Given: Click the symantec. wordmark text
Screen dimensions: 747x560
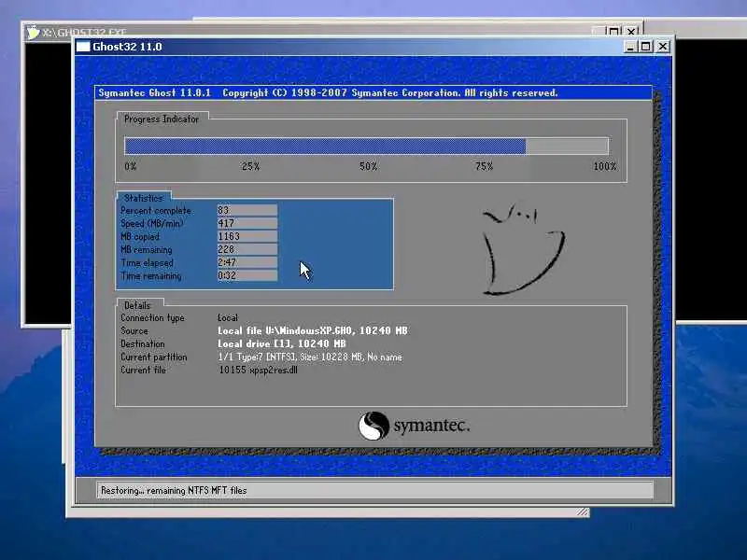Looking at the screenshot, I should pos(431,426).
